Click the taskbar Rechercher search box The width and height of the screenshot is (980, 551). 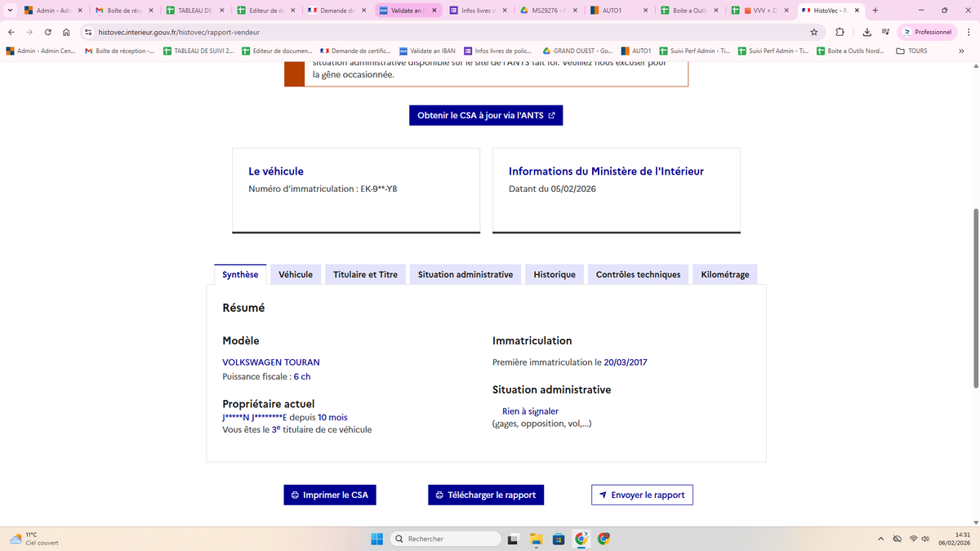(445, 539)
